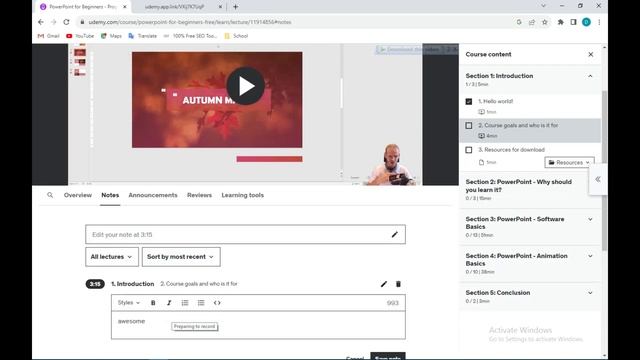Open the Chrome profile avatar
640x360 pixels.
pos(586,22)
